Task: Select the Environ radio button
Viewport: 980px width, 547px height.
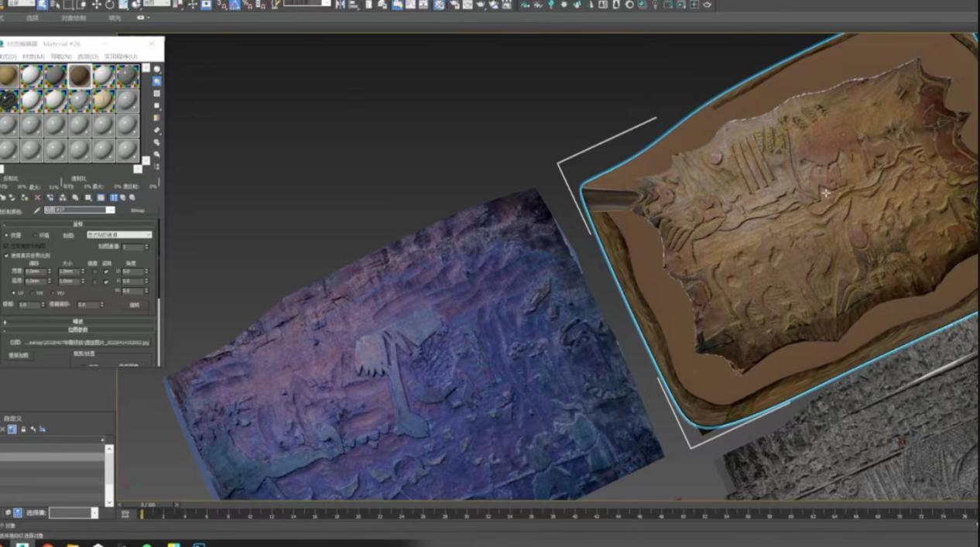Action: pos(34,235)
